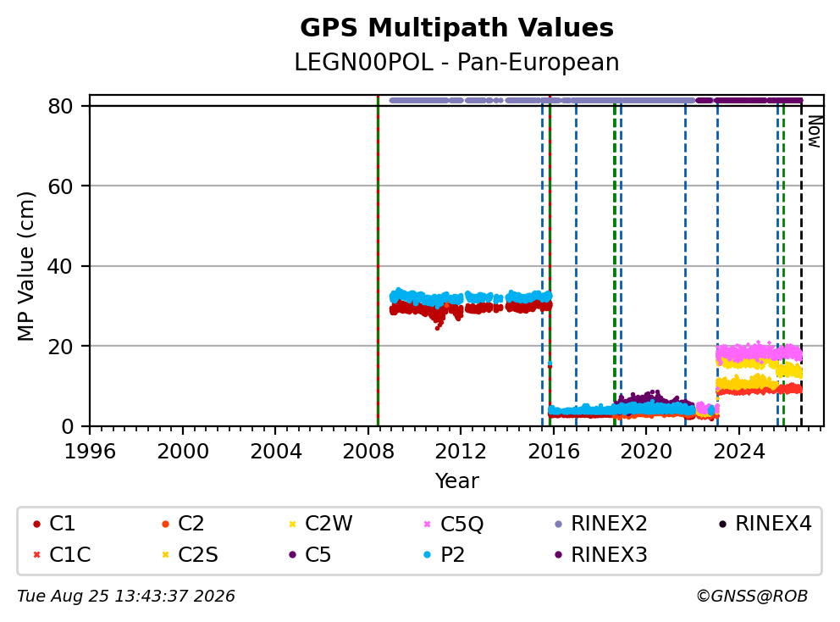The image size is (840, 622).
Task: Click the 2000 x-axis tick label
Action: point(183,452)
